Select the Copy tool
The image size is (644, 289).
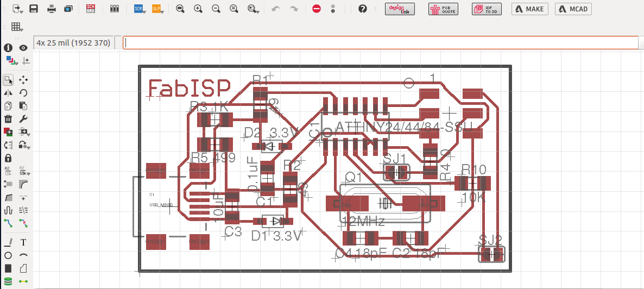pyautogui.click(x=8, y=106)
